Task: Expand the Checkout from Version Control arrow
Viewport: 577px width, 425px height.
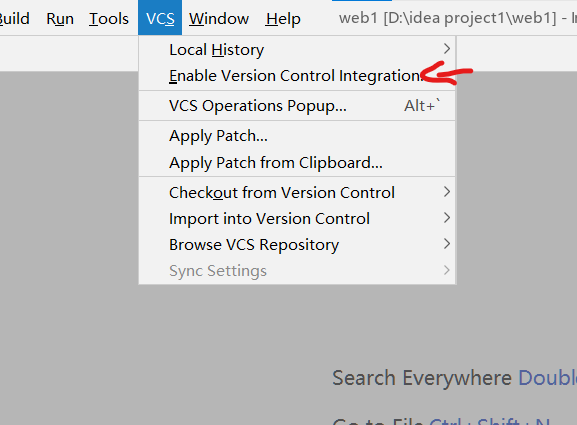Action: click(447, 192)
